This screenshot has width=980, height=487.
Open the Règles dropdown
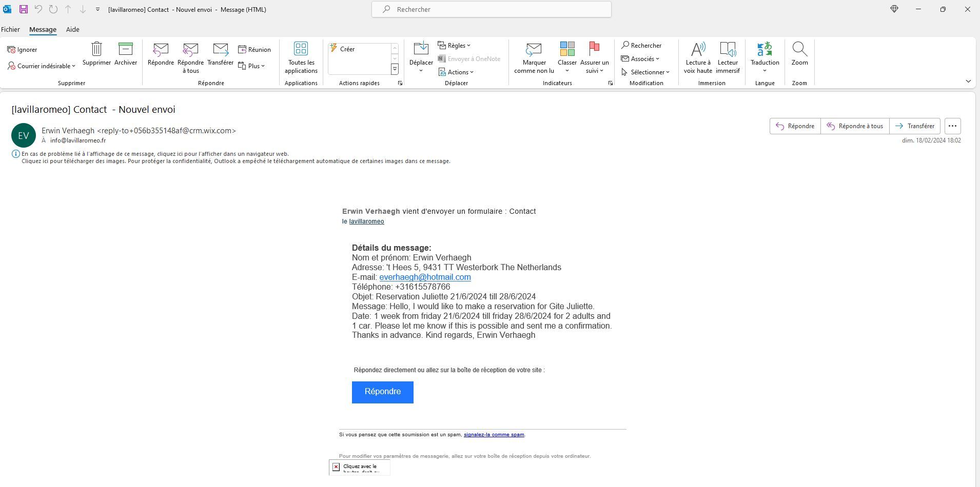(455, 46)
